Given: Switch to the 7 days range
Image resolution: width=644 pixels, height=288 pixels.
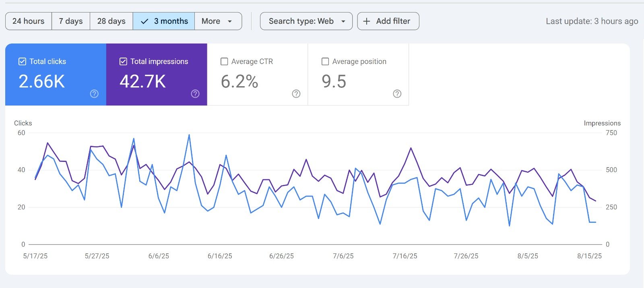Looking at the screenshot, I should click(71, 21).
